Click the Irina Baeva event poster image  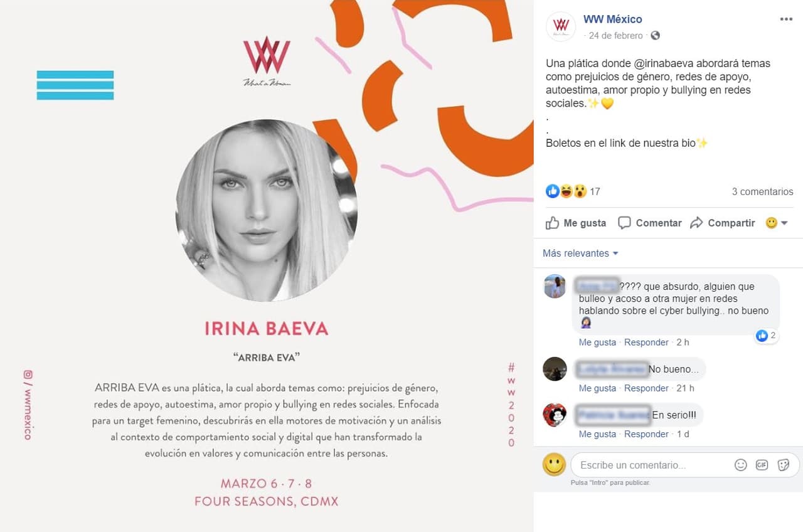click(267, 266)
